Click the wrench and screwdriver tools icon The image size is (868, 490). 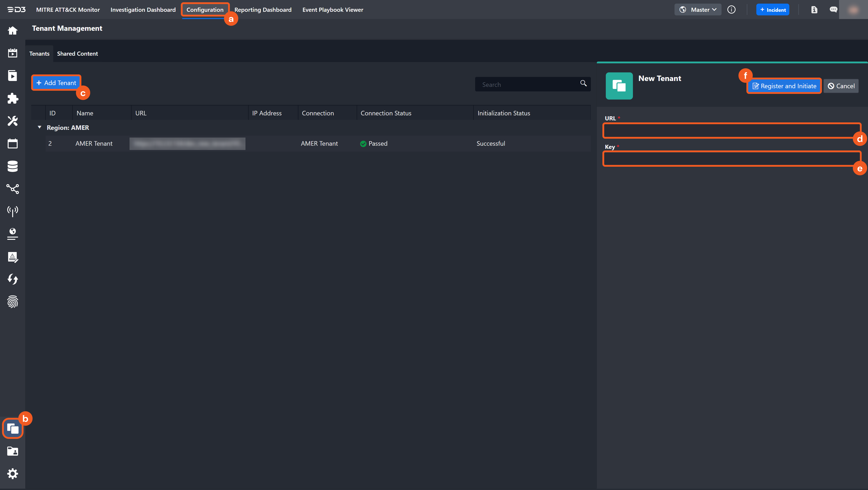point(12,121)
